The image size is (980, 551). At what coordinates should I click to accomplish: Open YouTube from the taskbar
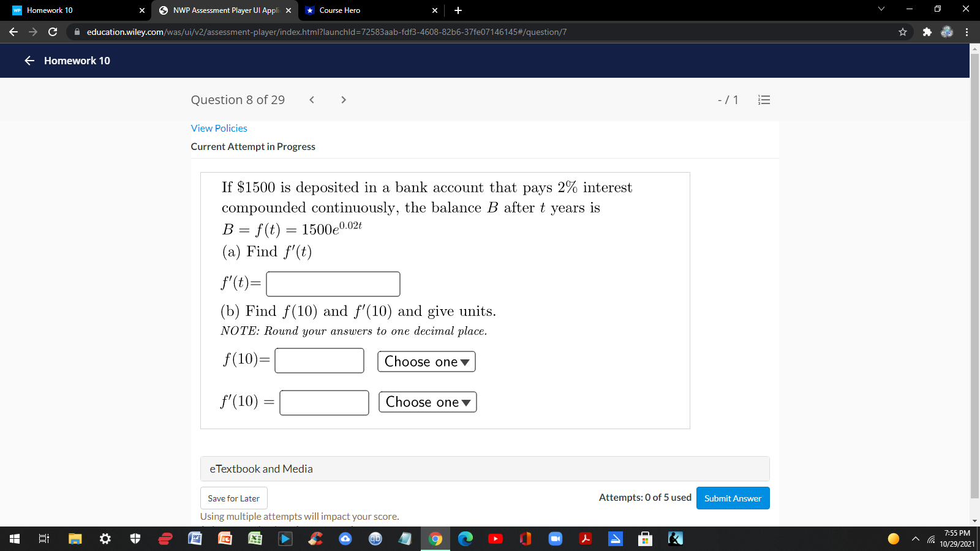496,539
